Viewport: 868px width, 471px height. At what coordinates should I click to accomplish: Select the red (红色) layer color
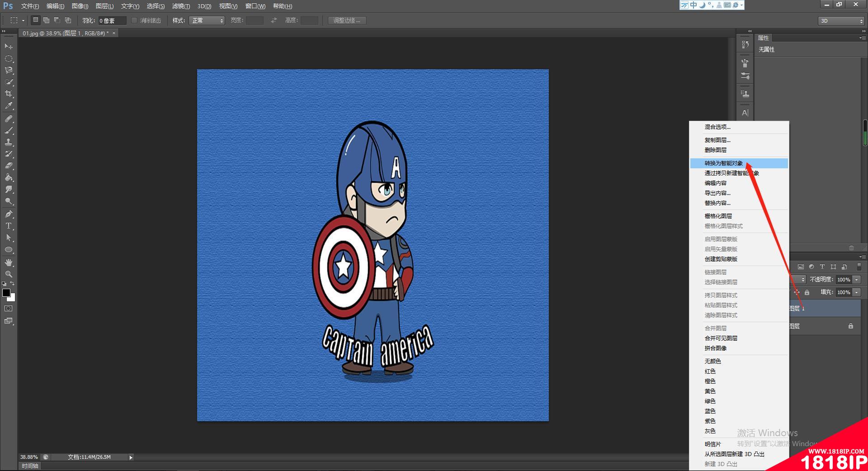coord(739,371)
